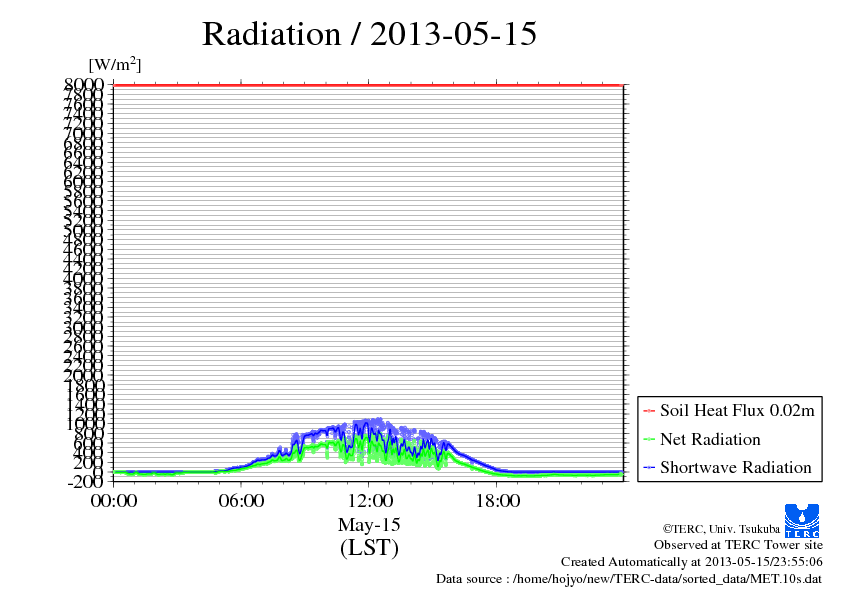Screen dimensions: 842x595
Task: Click the 'Soil Heat Flux 0.02m' legend label
Action: [x=737, y=411]
